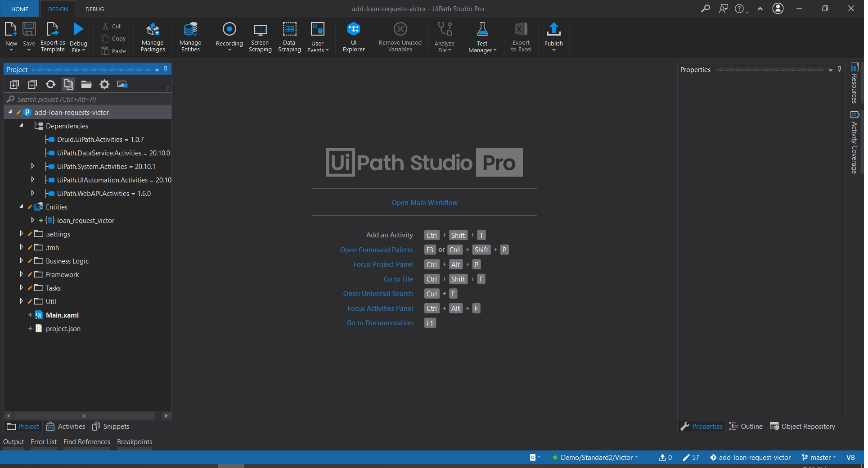Click the Save icon in ribbon
The width and height of the screenshot is (868, 468).
click(29, 30)
